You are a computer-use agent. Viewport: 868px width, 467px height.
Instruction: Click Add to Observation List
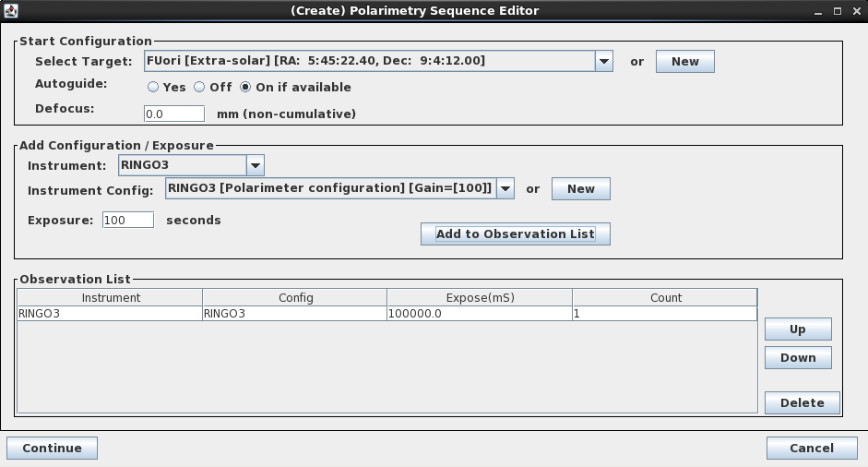tap(516, 233)
